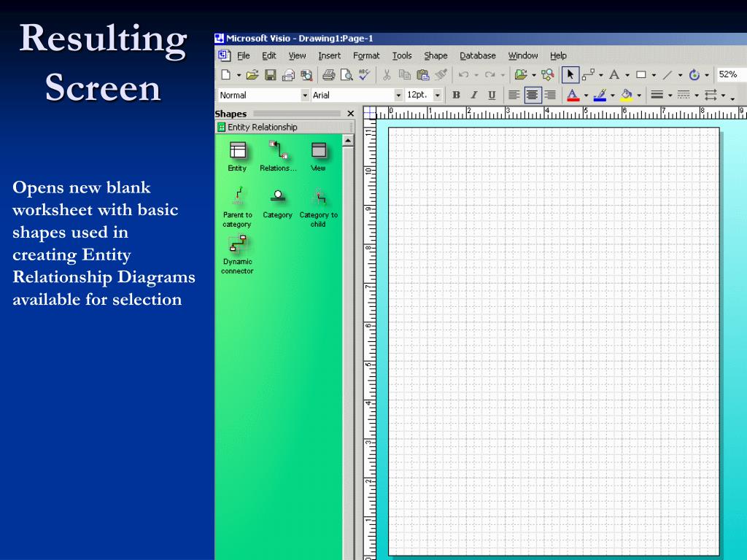This screenshot has width=747, height=560.
Task: Close the Shapes pane with the X
Action: pos(351,113)
